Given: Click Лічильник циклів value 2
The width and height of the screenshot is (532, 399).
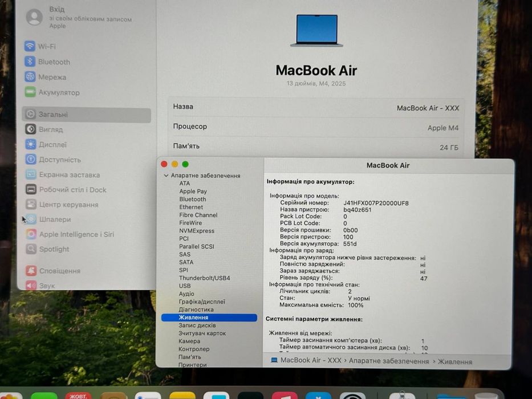Looking at the screenshot, I should [350, 291].
